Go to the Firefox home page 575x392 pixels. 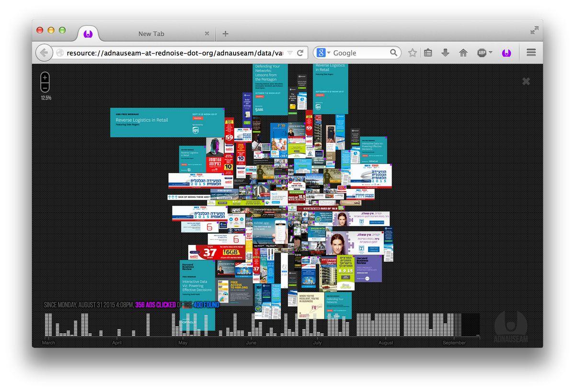463,53
